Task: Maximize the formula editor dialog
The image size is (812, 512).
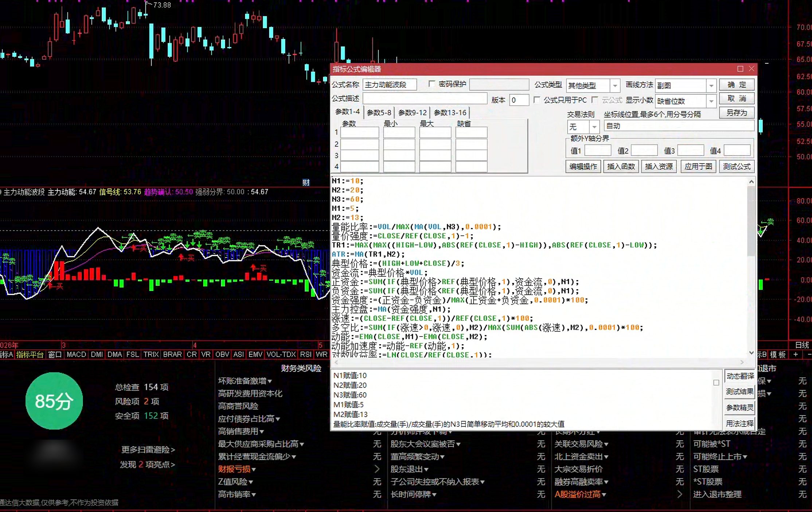Action: coord(740,69)
